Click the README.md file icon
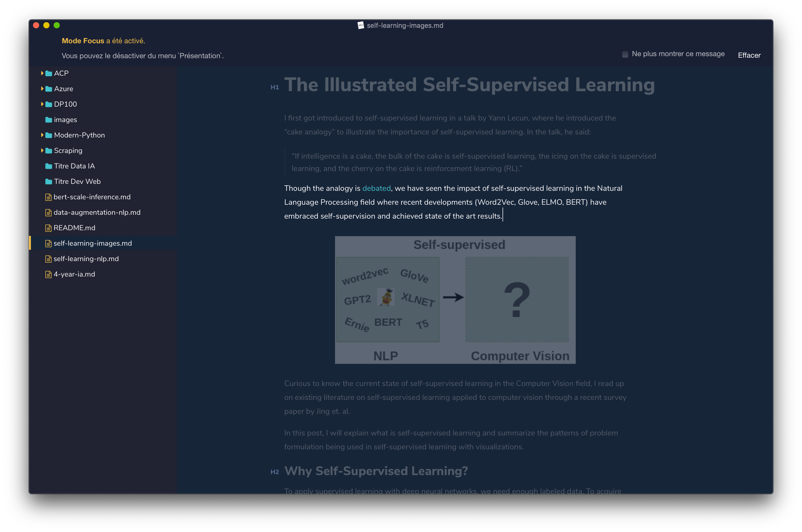Viewport: 802px width, 532px height. tap(48, 228)
